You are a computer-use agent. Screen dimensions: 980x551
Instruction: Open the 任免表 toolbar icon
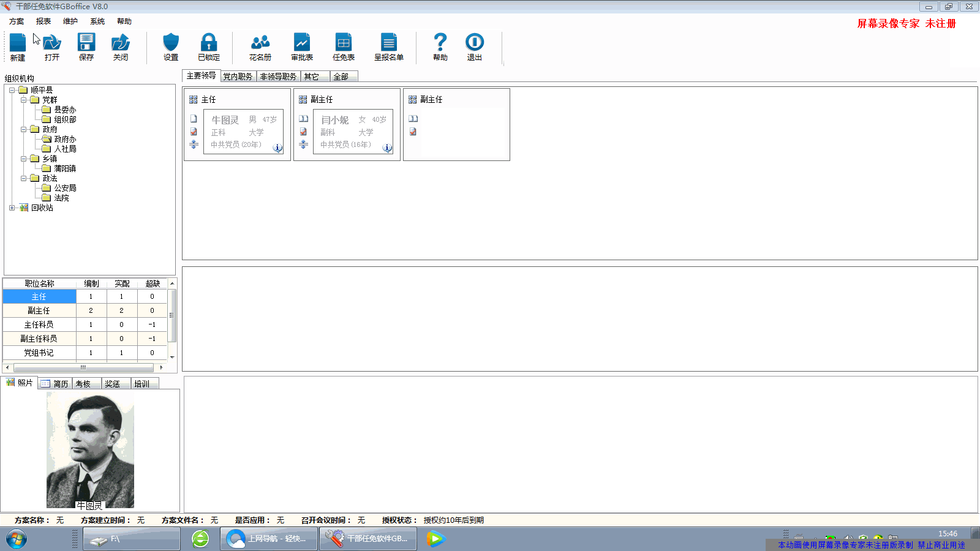[344, 43]
